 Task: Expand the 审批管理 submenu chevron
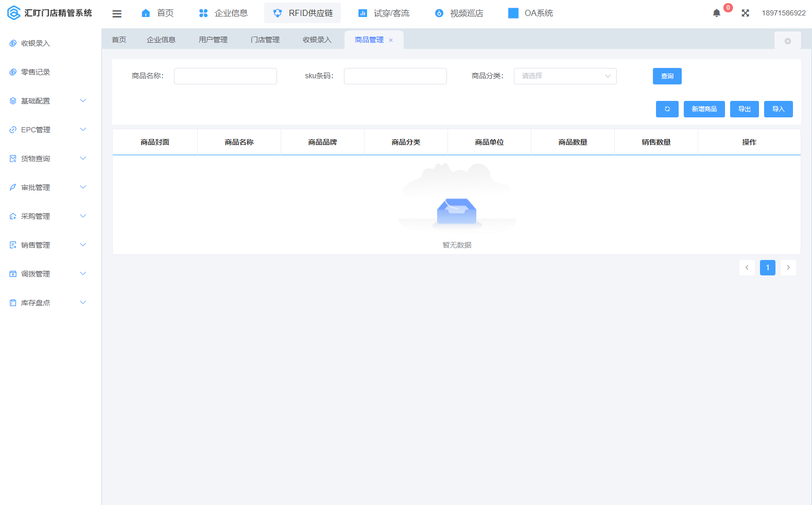(83, 187)
